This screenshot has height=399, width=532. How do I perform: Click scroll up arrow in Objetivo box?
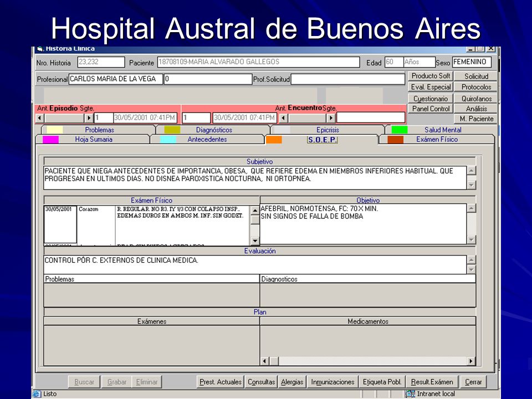point(471,208)
